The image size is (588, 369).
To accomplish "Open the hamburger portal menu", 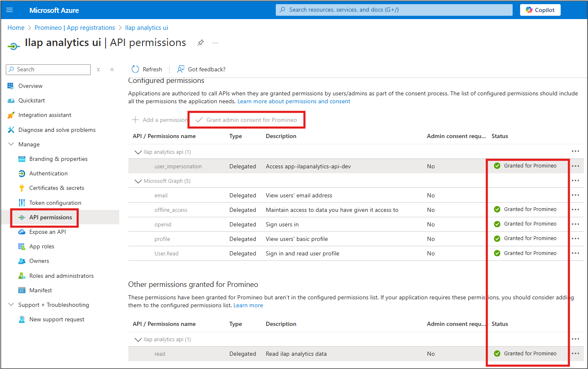I will 10,10.
